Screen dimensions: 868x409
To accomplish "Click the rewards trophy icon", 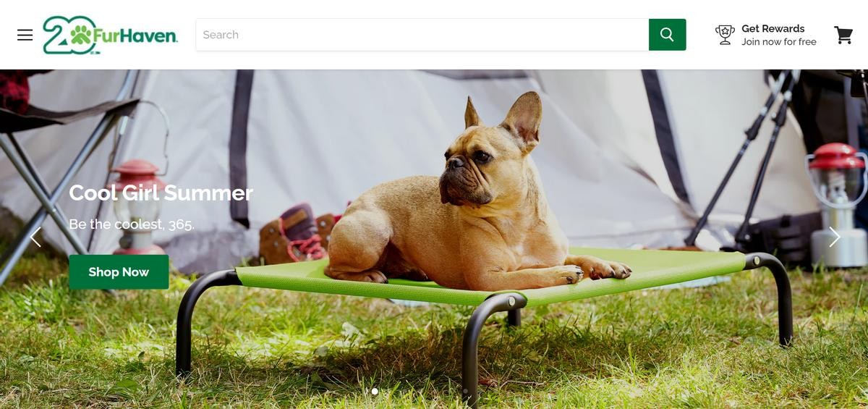I will point(725,35).
